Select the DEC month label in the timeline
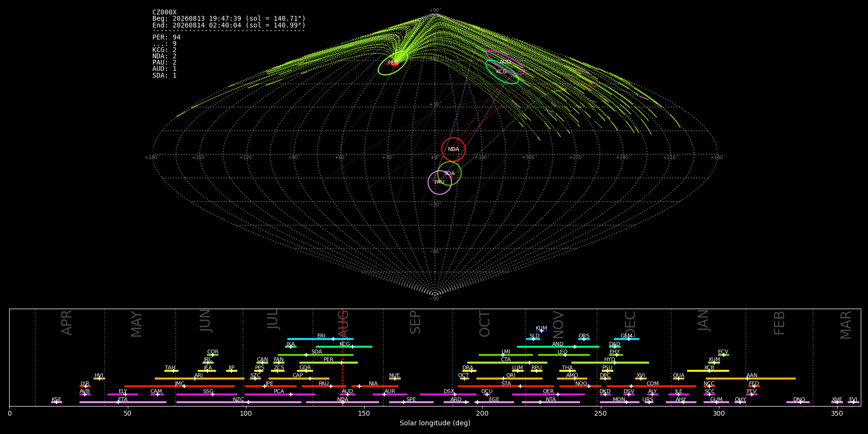This screenshot has width=868, height=434. 630,324
